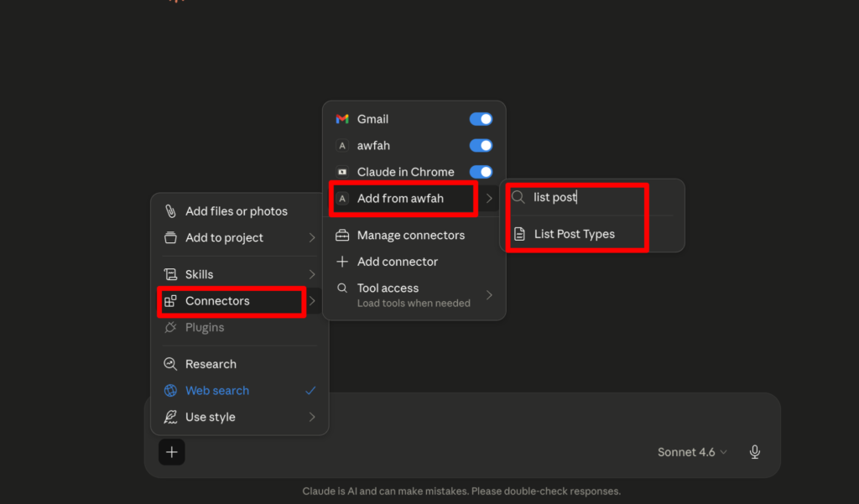
Task: Click the Skills scroll icon
Action: pyautogui.click(x=170, y=274)
